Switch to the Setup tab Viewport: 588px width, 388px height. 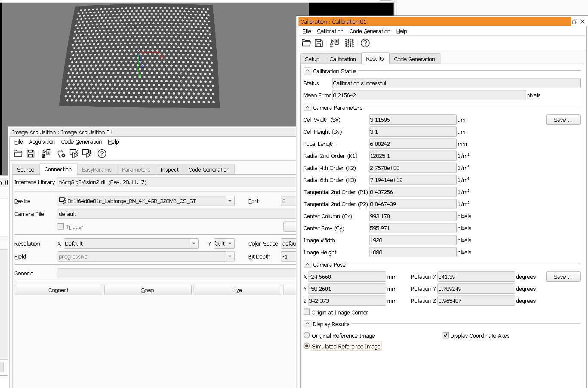[312, 59]
